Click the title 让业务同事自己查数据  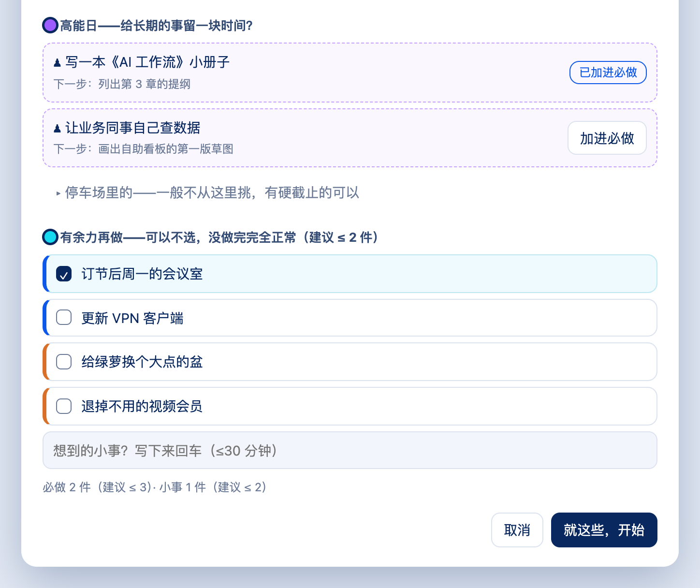[x=133, y=128]
